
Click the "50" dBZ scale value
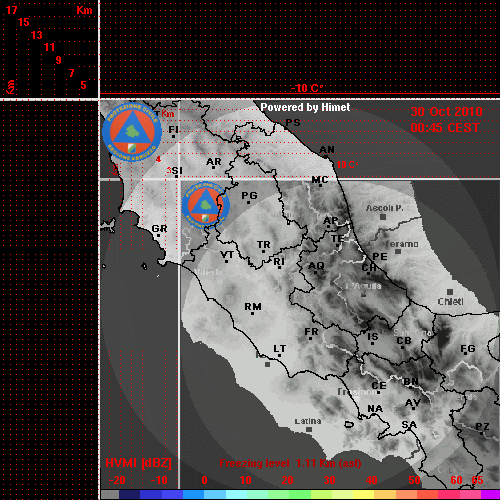414,480
